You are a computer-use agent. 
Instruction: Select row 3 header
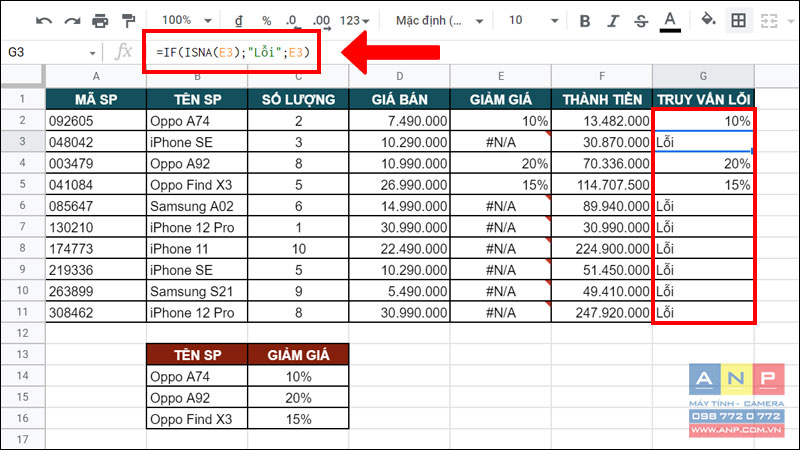(x=22, y=141)
